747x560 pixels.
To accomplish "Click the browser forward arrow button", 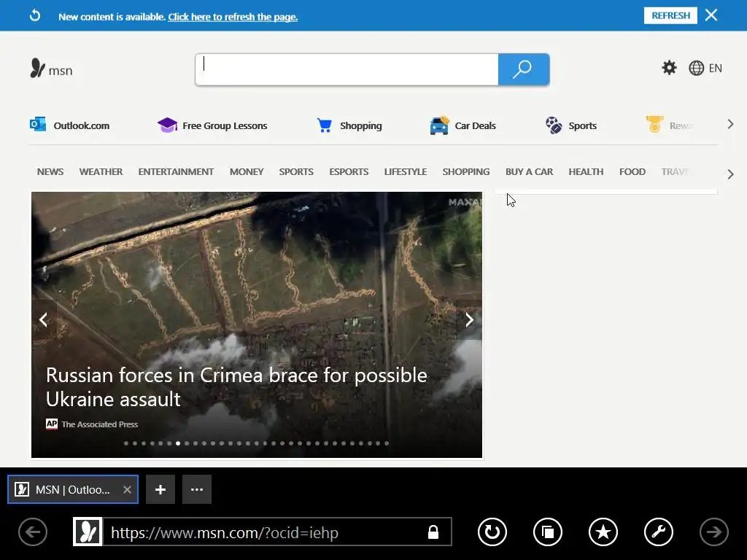I will [713, 532].
